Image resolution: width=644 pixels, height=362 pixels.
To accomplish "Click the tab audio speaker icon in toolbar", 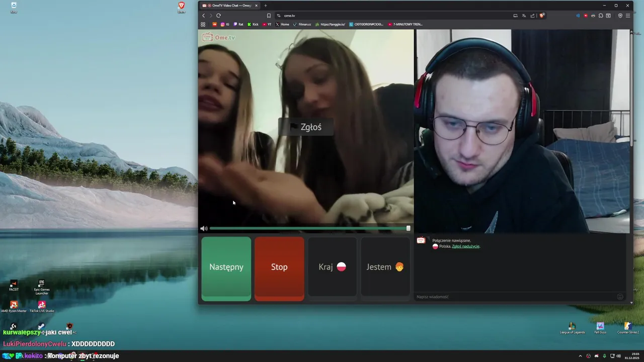I will click(578, 16).
